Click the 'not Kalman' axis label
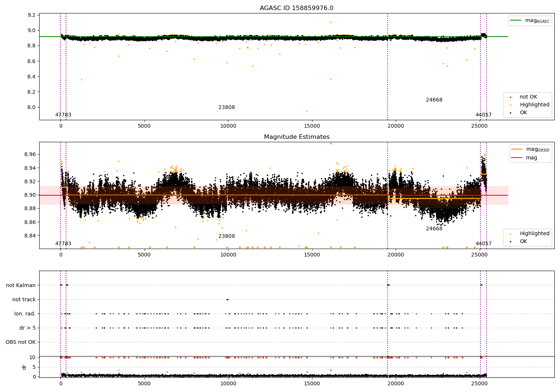 point(21,286)
